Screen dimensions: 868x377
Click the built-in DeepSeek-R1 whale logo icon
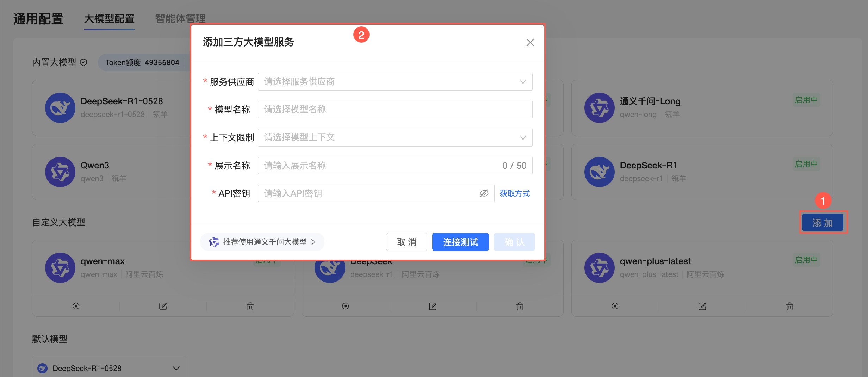(600, 172)
